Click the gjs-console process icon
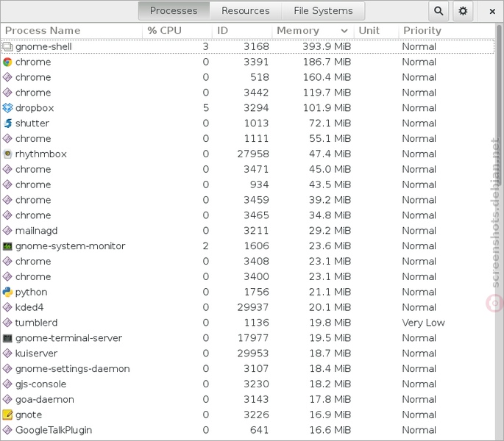 7,384
